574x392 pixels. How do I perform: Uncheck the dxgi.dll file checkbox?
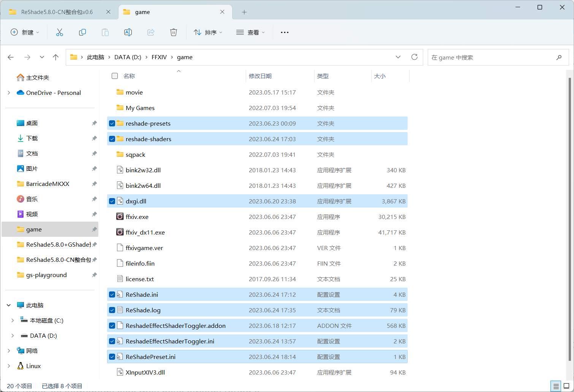[112, 202]
